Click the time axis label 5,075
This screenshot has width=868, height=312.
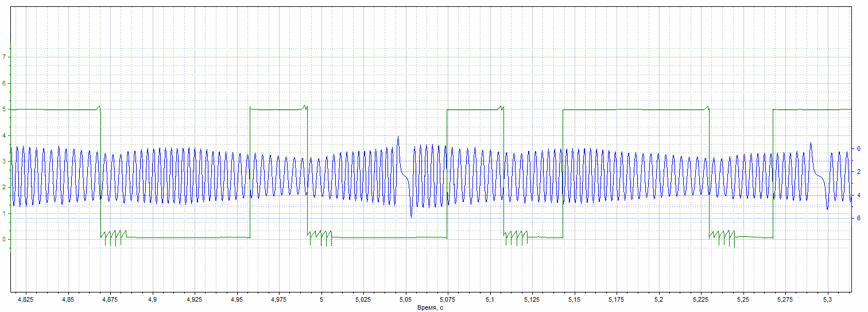[447, 299]
